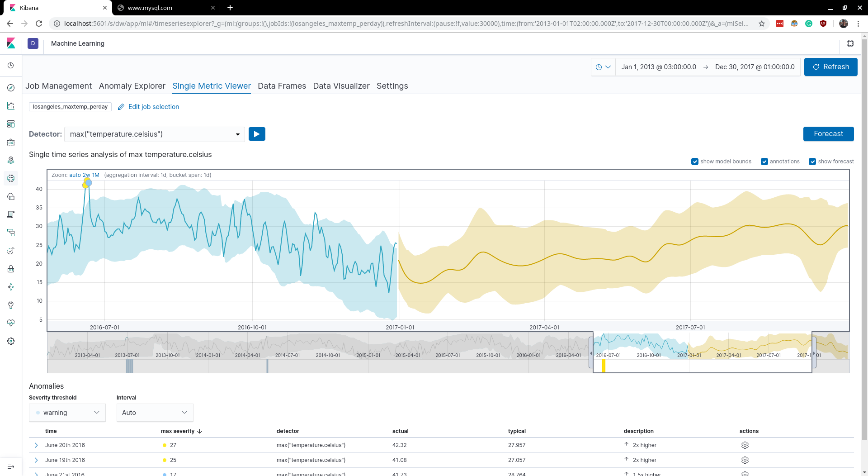Click yellow anomaly swimlane marker
The image size is (868, 476).
click(604, 366)
